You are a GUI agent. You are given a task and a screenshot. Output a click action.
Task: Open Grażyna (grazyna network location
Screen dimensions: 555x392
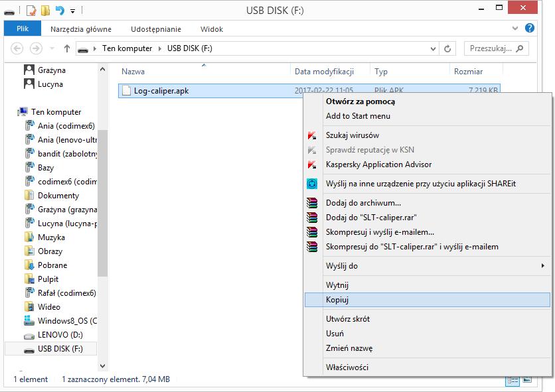61,209
